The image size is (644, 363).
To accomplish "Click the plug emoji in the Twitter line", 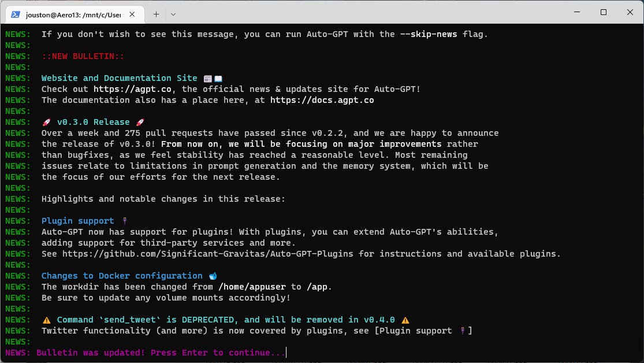I will point(463,331).
